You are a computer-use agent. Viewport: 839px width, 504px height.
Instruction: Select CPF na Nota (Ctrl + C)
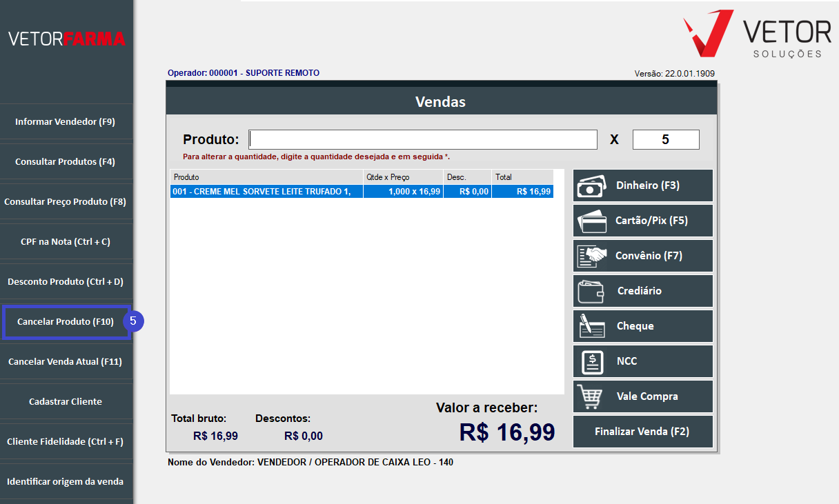[x=66, y=241]
